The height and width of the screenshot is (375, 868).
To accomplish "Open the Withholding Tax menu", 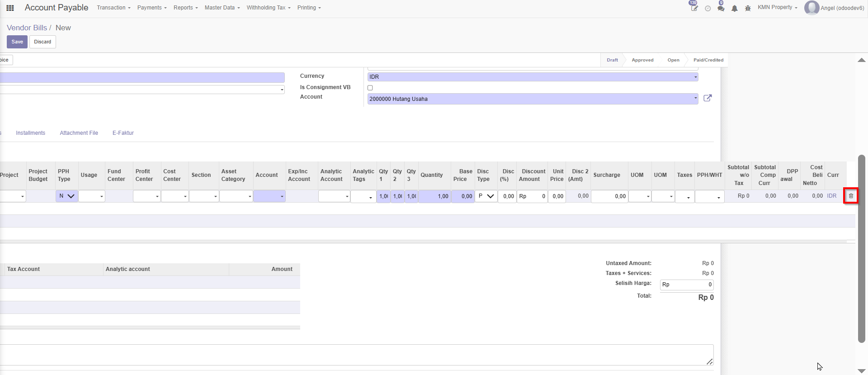I will [x=269, y=8].
